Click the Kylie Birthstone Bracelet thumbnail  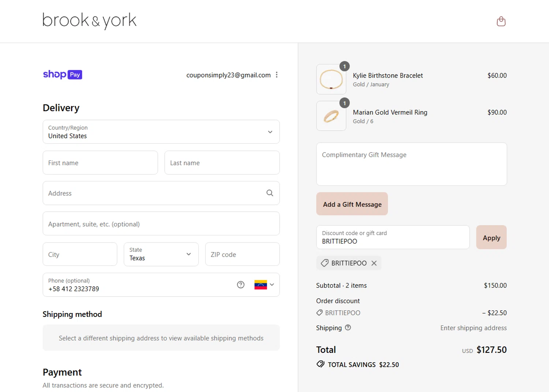[331, 79]
